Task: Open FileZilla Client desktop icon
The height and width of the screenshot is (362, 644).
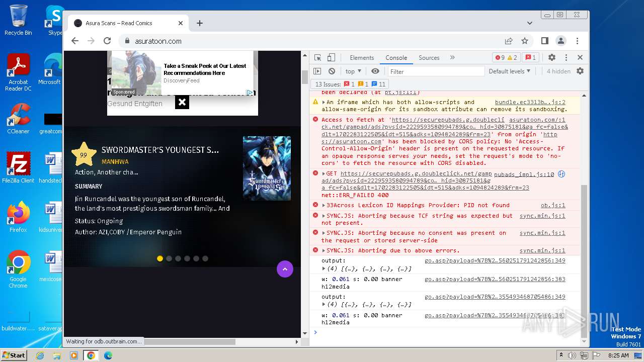Action: coord(18,167)
